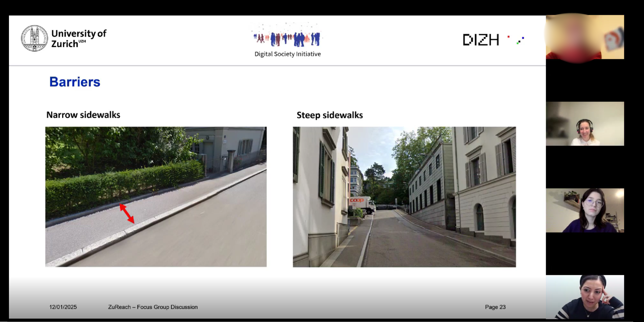
Task: Click the 12/01/2025 date in footer
Action: pos(63,307)
